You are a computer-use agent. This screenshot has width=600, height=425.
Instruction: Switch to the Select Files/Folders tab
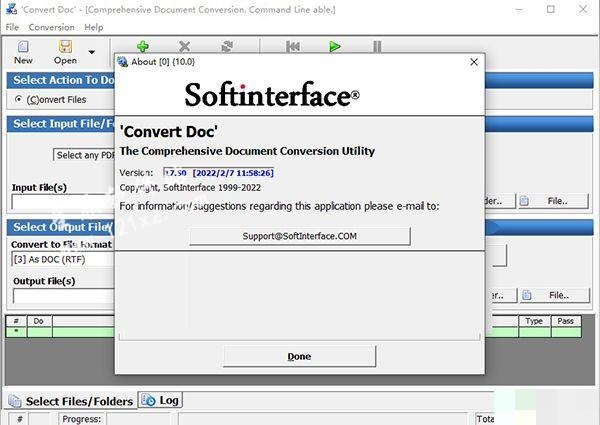71,401
